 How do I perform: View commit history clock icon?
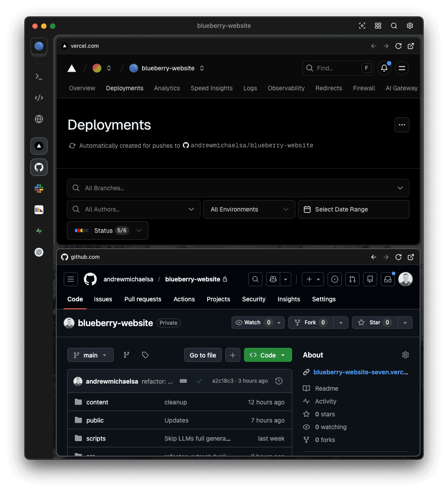pos(279,381)
